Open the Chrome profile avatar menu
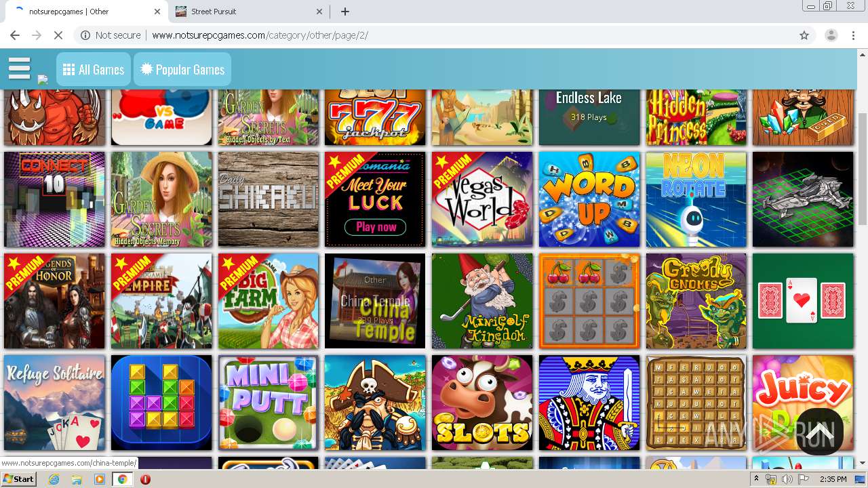Viewport: 868px width, 488px height. [831, 35]
